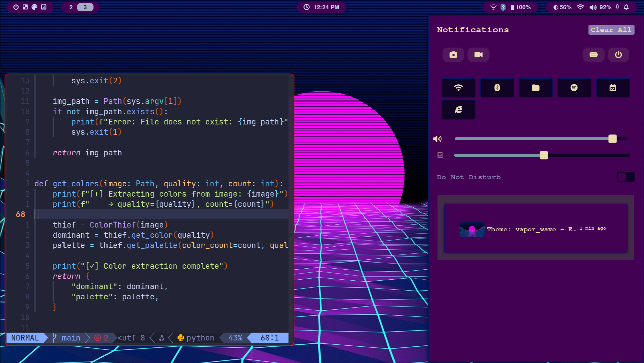Click the 'sys.exit(1)' line in editor
The image size is (644, 363).
[96, 132]
